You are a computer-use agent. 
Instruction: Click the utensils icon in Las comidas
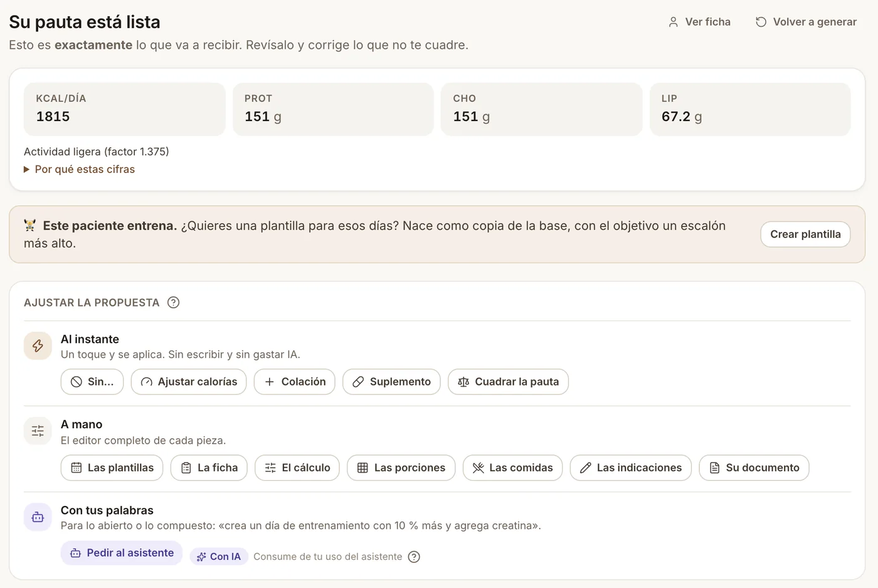(x=478, y=468)
